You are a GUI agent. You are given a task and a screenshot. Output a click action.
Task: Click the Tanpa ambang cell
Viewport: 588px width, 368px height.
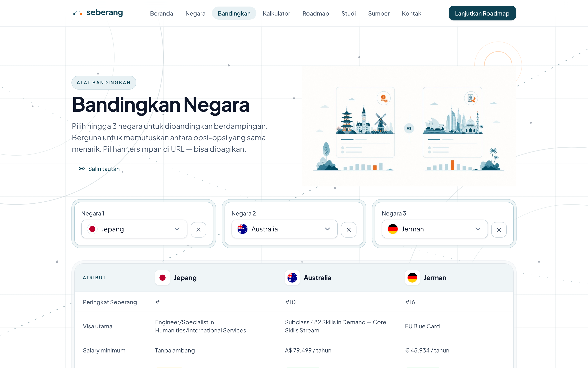point(175,350)
